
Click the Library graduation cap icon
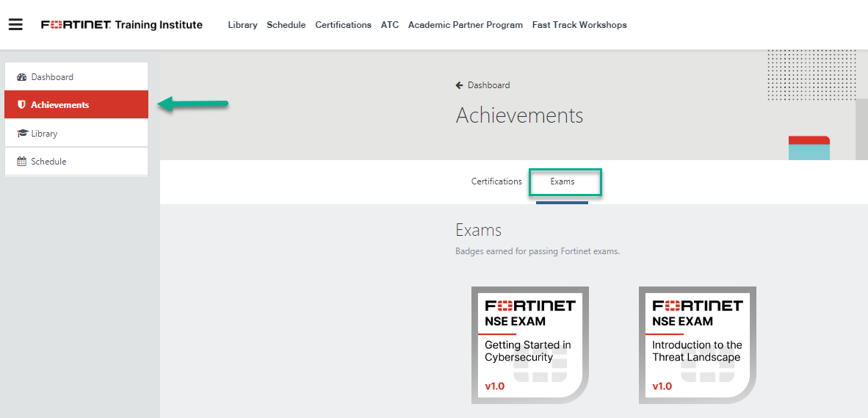point(22,134)
